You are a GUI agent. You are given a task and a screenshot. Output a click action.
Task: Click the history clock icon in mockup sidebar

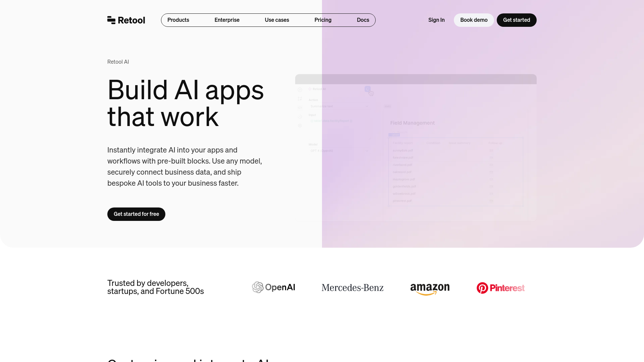click(300, 117)
